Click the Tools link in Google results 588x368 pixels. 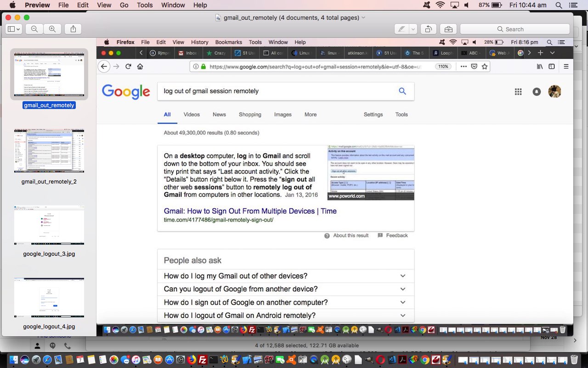[401, 115]
